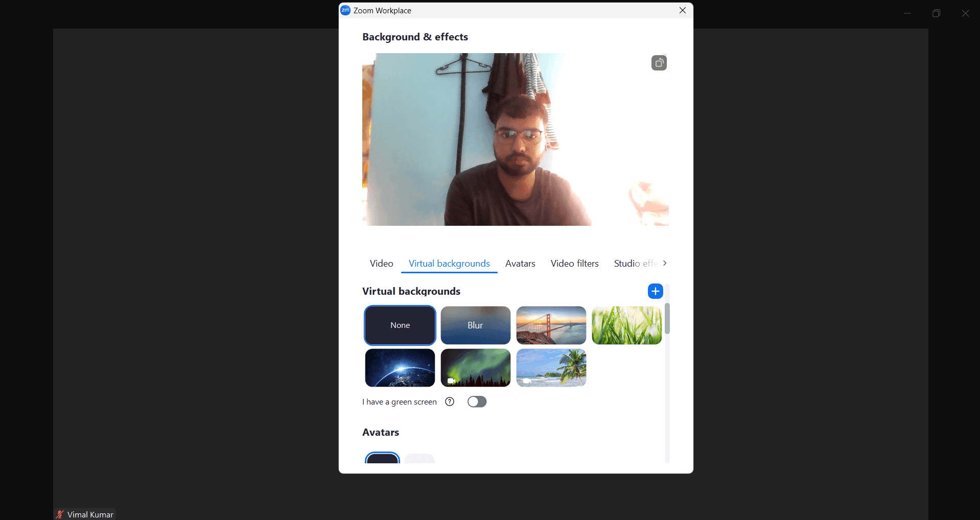Click the rotate camera preview icon

659,63
